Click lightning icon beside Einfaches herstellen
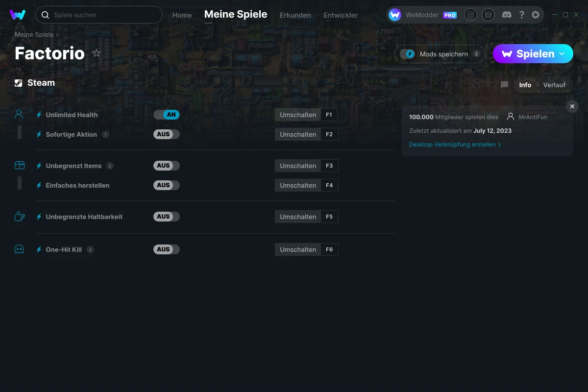Viewport: 588px width, 392px height. 39,185
